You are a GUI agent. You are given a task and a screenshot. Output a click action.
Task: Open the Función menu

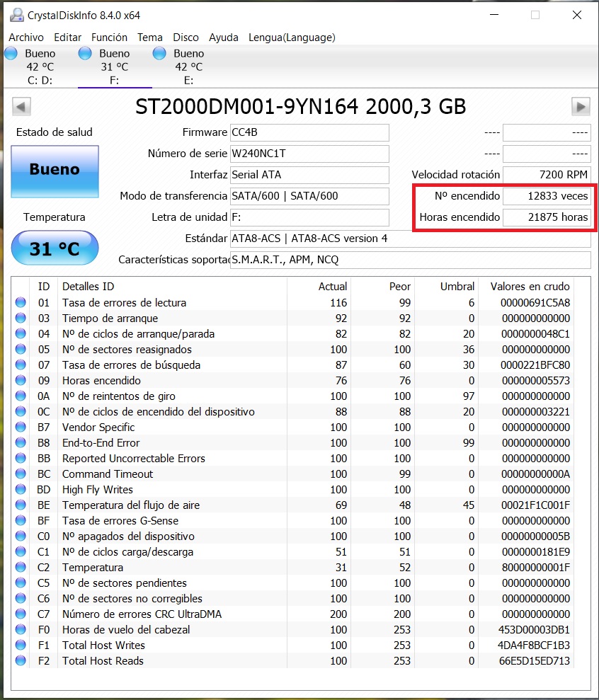click(110, 38)
